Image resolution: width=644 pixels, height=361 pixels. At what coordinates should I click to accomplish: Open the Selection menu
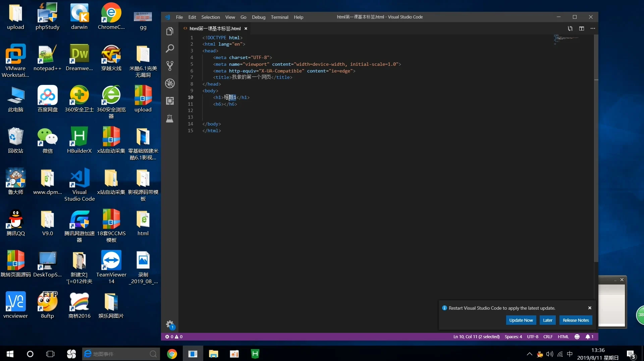click(210, 17)
